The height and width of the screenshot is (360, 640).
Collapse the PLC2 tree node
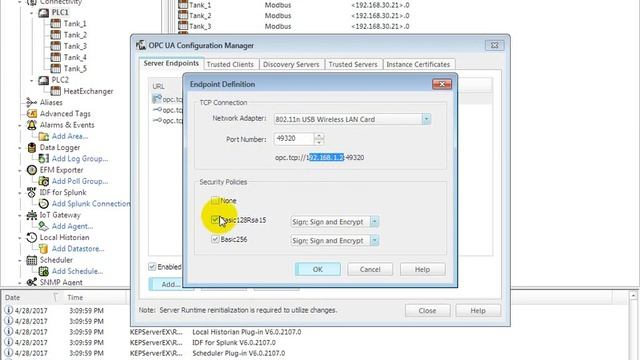[32, 80]
